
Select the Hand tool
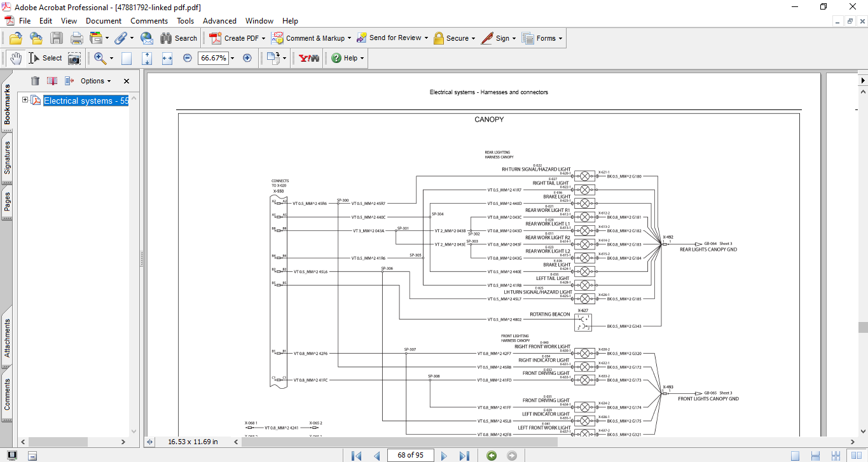[15, 58]
